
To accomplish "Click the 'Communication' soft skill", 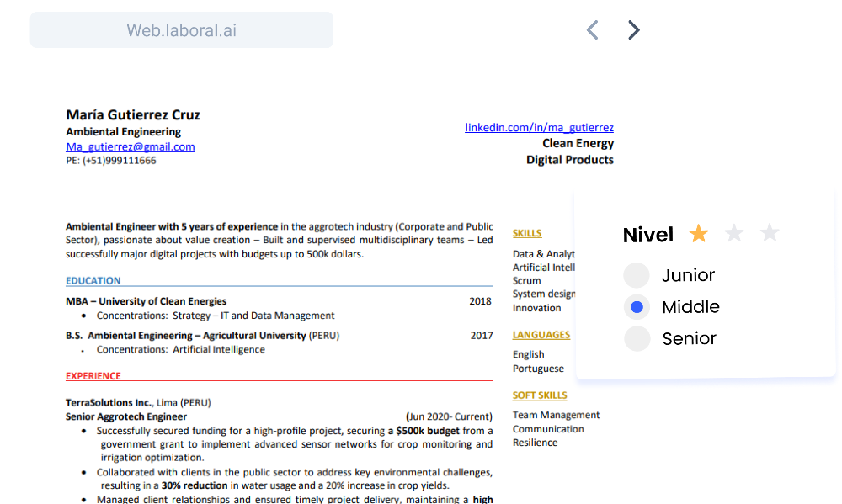I will [548, 429].
